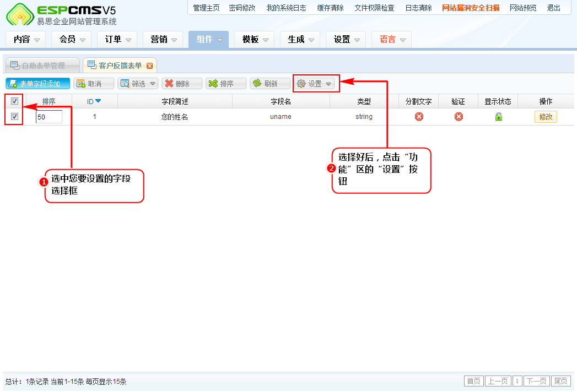The width and height of the screenshot is (577, 392).
Task: Click the 您的姓名 field description cell
Action: [x=175, y=117]
